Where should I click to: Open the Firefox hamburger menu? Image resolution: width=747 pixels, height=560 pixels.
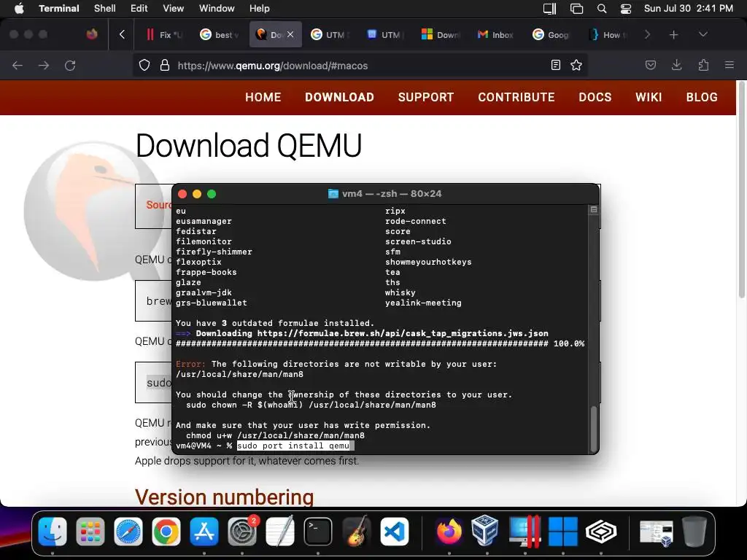729,65
